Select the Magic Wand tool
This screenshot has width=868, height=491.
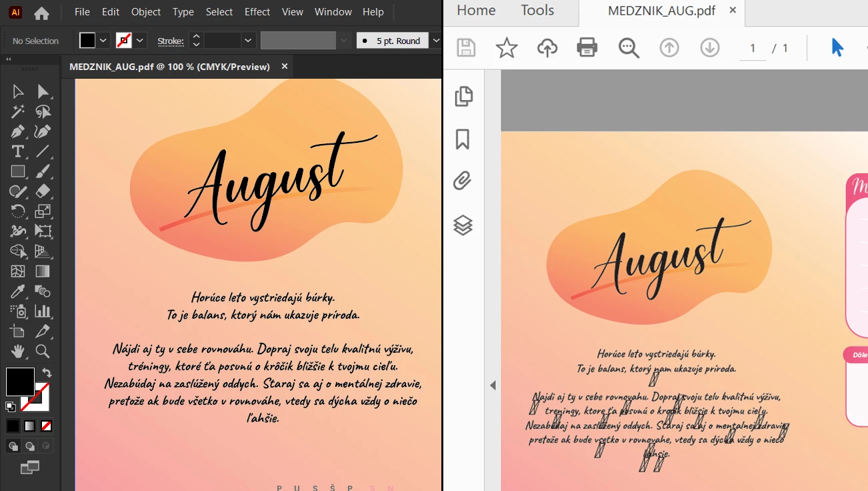(18, 112)
